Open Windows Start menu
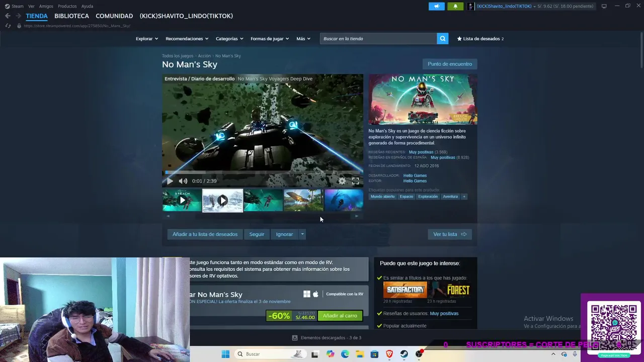This screenshot has width=644, height=362. [x=225, y=354]
